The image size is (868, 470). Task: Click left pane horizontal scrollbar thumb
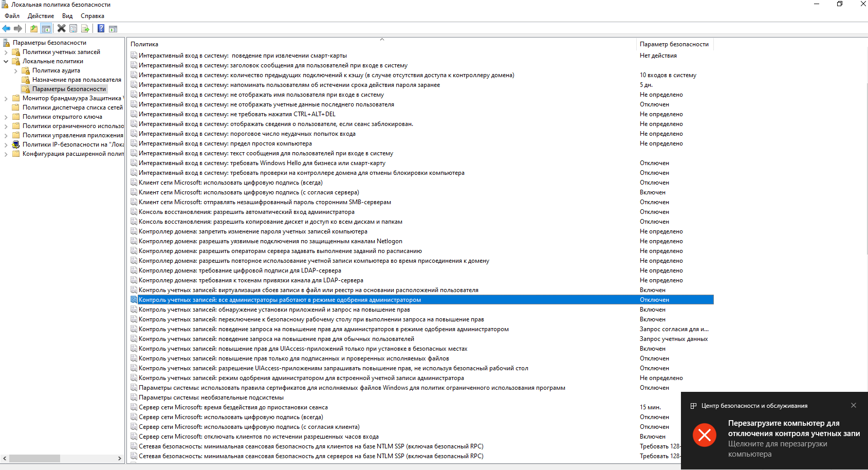tap(34, 458)
